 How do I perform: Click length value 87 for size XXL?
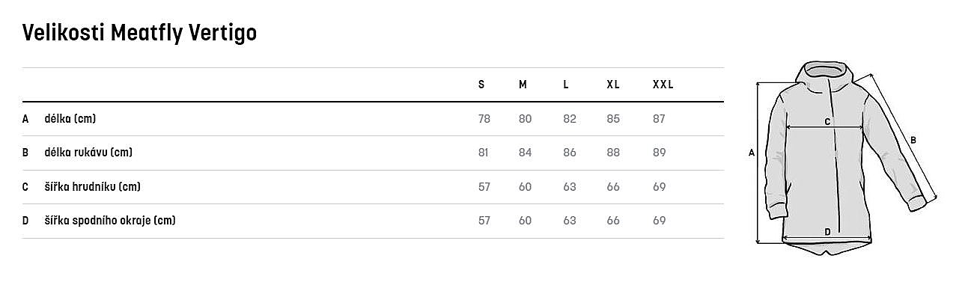pyautogui.click(x=659, y=119)
